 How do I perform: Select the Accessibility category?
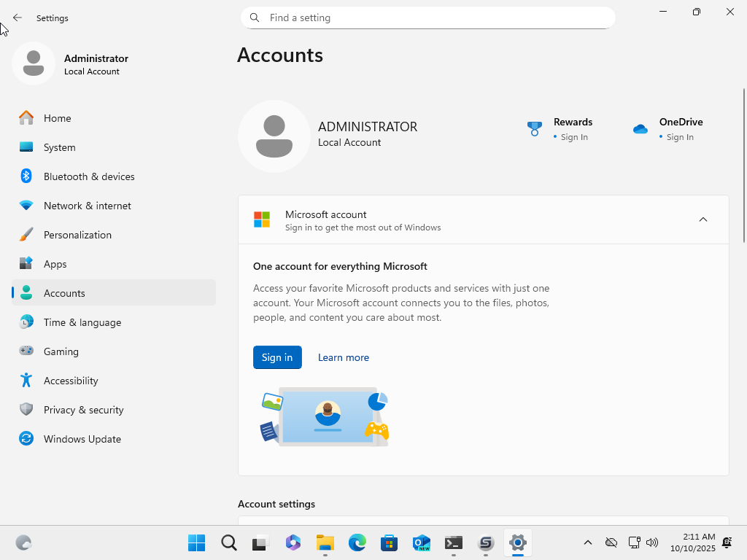point(70,381)
